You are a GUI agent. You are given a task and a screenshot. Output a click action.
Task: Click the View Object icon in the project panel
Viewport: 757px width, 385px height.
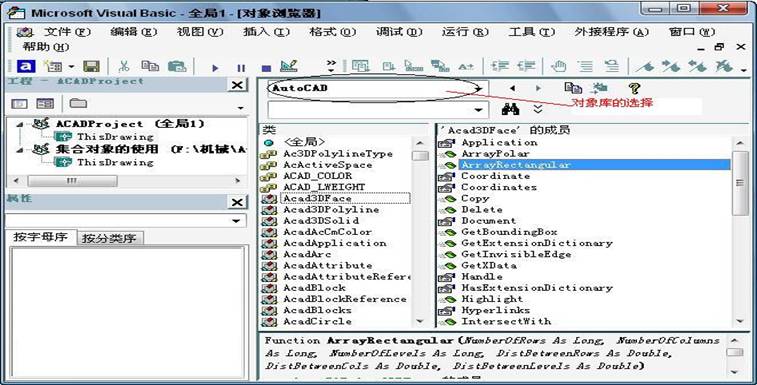[x=45, y=103]
